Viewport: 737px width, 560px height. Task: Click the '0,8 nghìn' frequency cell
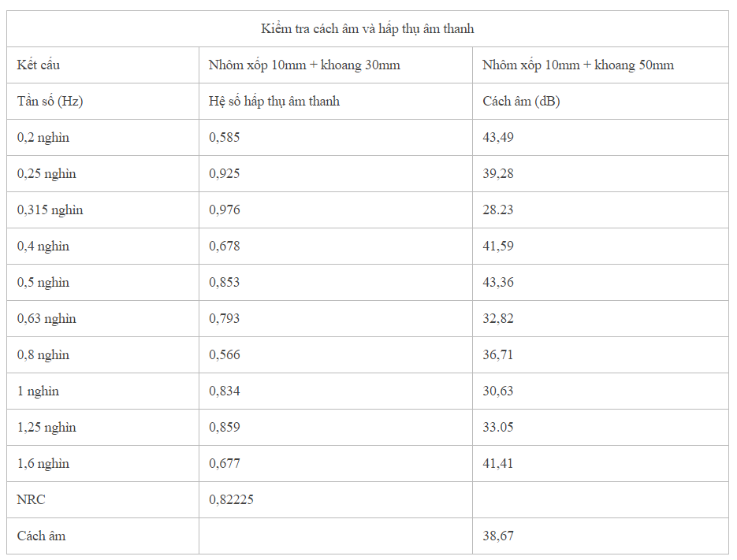(43, 355)
